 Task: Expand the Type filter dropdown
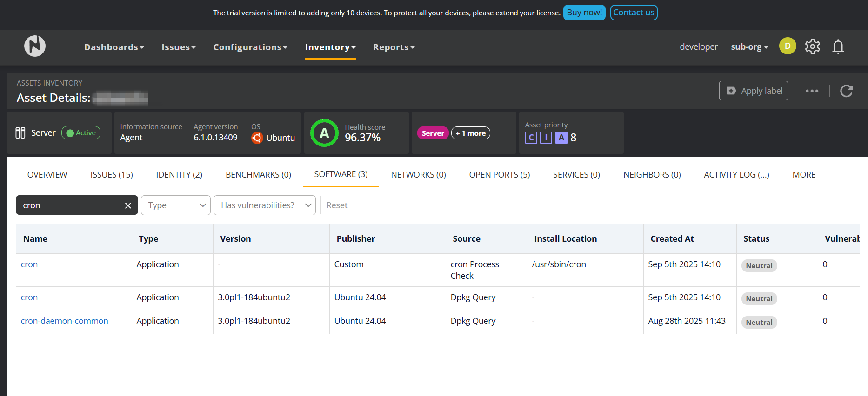176,205
